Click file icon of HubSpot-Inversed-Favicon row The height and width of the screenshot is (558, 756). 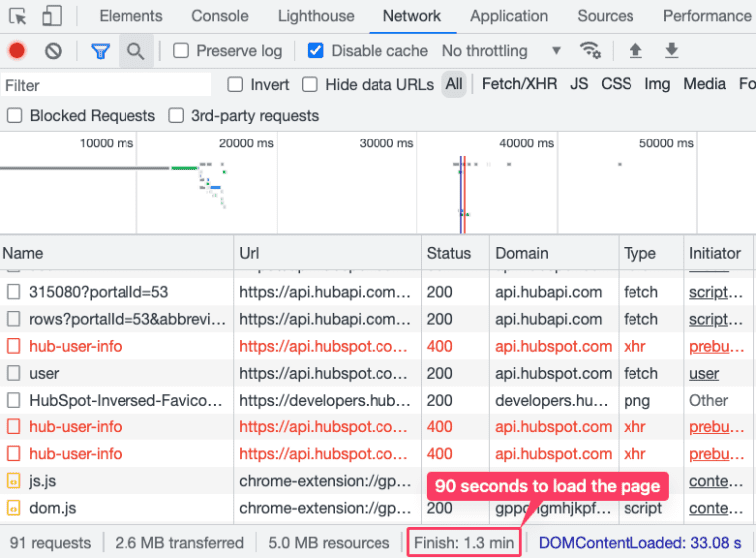pos(14,400)
